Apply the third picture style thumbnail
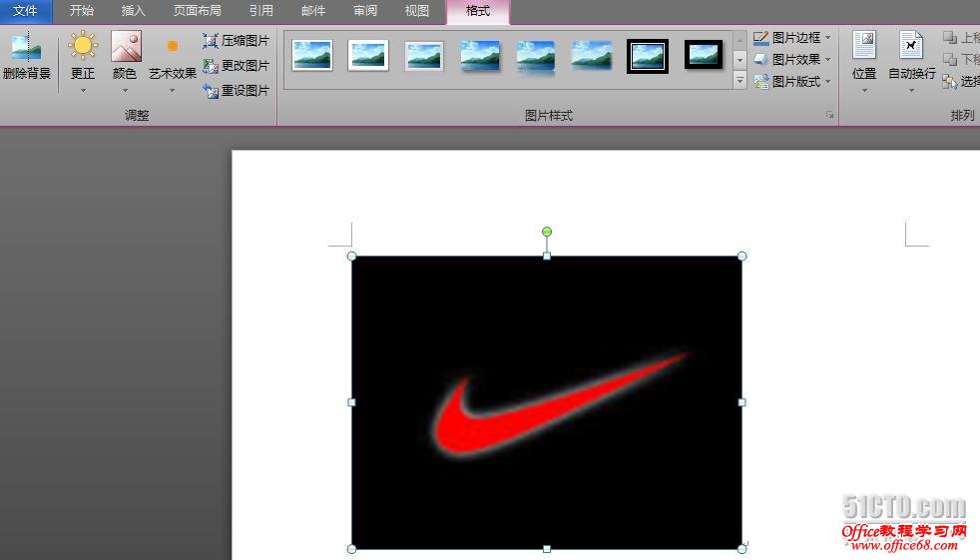 (x=424, y=56)
